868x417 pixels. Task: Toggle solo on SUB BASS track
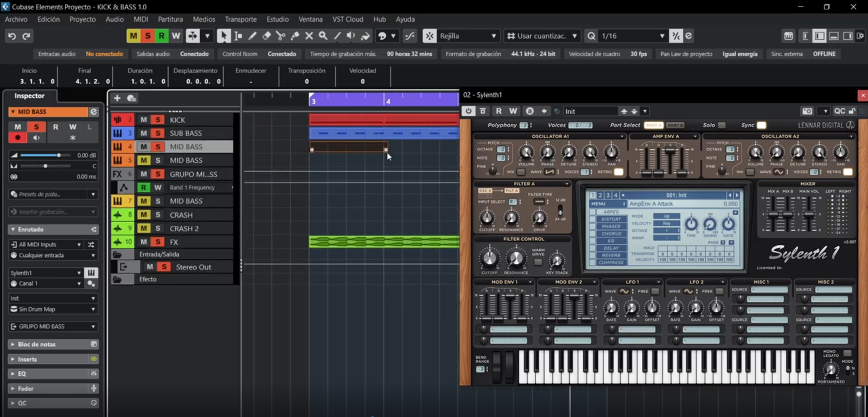click(158, 133)
